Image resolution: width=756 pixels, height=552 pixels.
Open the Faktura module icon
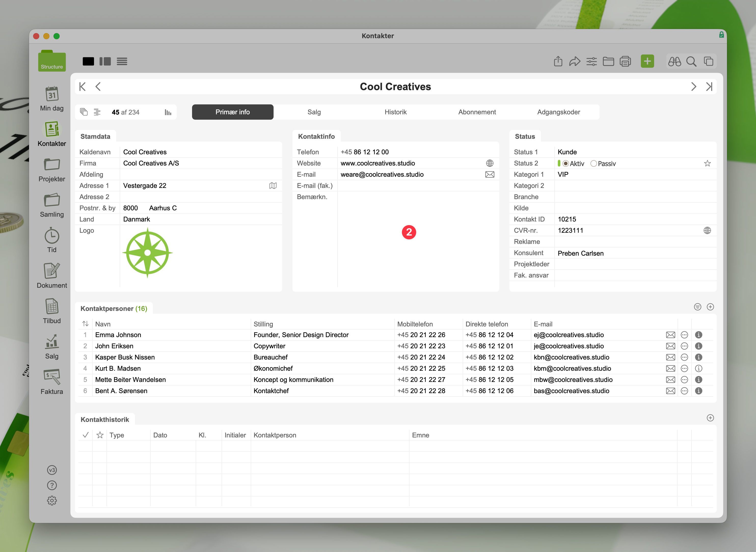[x=52, y=377]
